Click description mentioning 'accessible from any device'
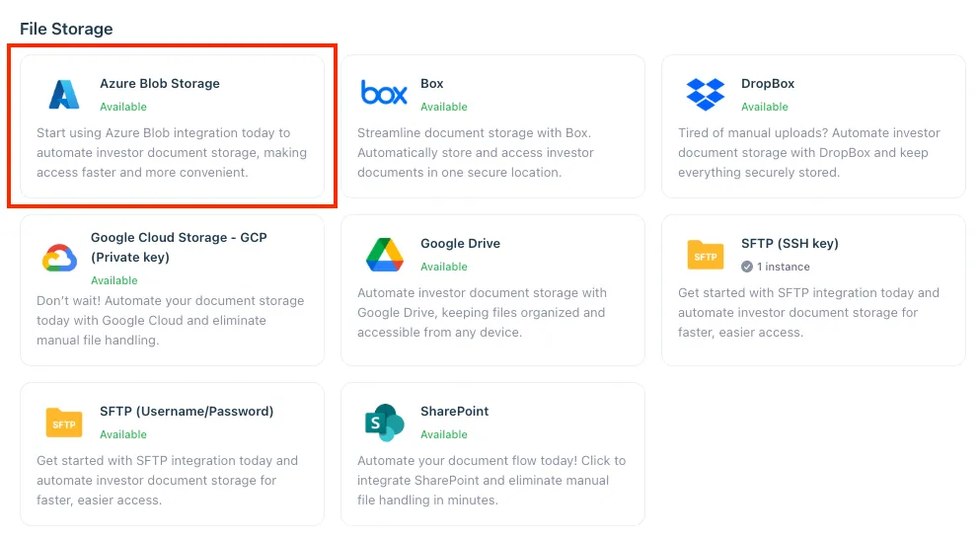The image size is (980, 539). click(x=482, y=313)
